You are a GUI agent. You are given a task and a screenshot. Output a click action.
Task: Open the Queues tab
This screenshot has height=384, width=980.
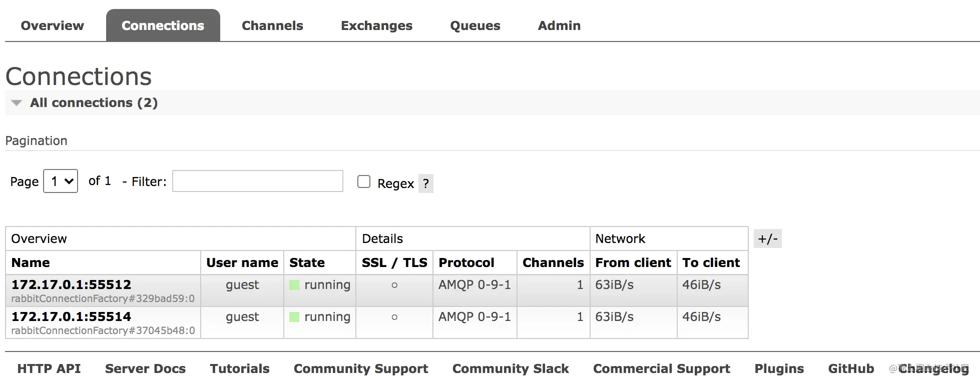(x=475, y=25)
